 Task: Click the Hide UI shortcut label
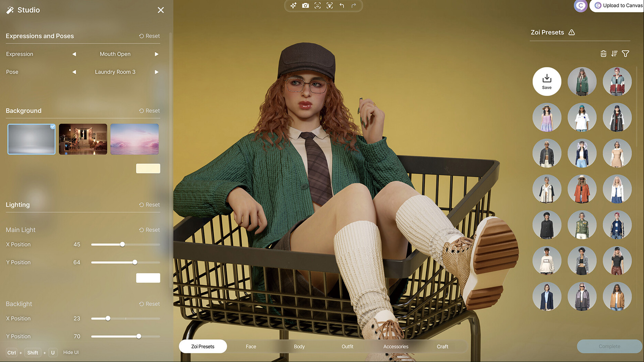pyautogui.click(x=71, y=352)
